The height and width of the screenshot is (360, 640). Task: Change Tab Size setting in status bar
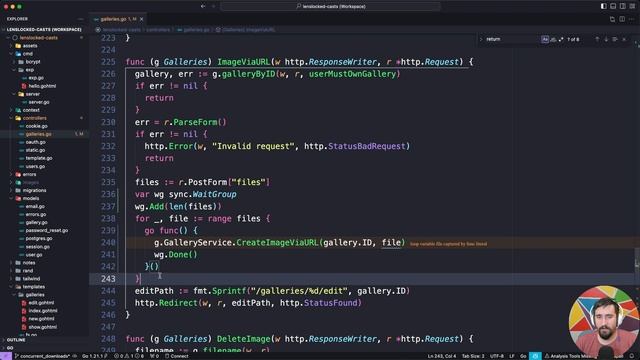pos(473,356)
